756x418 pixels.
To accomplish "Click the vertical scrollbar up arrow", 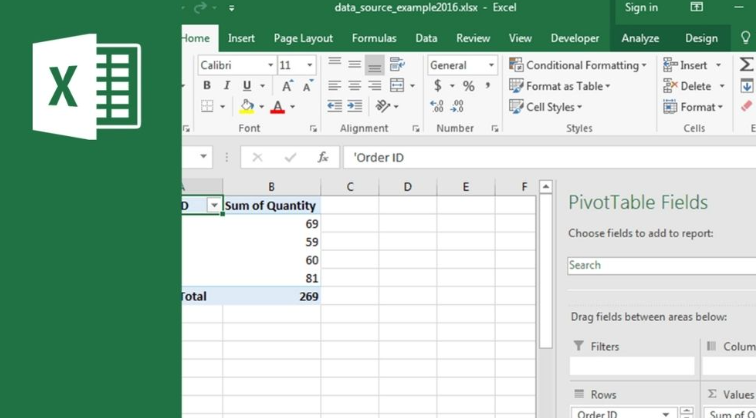I will (545, 187).
